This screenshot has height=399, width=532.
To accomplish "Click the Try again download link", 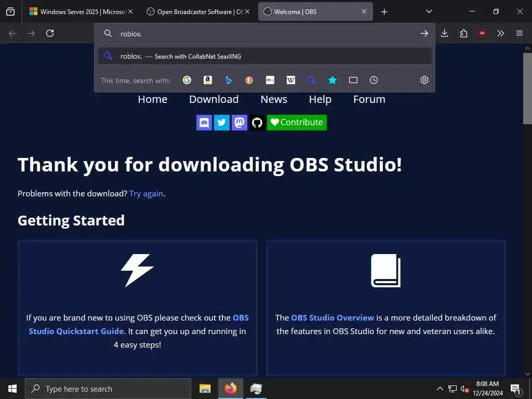I will point(146,193).
